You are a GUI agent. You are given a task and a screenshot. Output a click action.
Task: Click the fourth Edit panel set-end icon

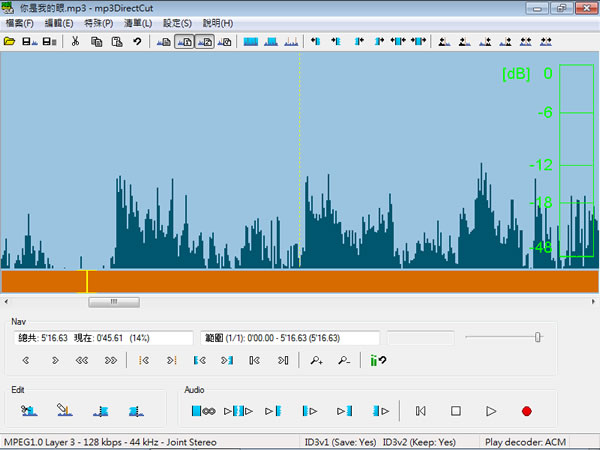(x=136, y=411)
